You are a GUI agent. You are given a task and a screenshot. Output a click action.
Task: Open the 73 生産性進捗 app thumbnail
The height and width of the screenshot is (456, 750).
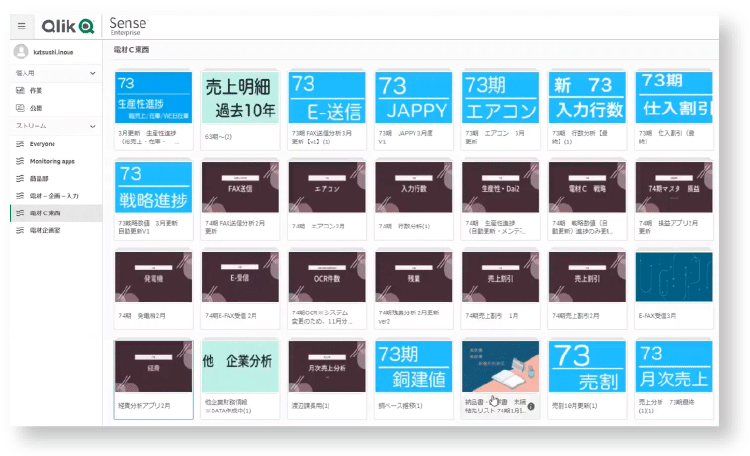click(154, 97)
